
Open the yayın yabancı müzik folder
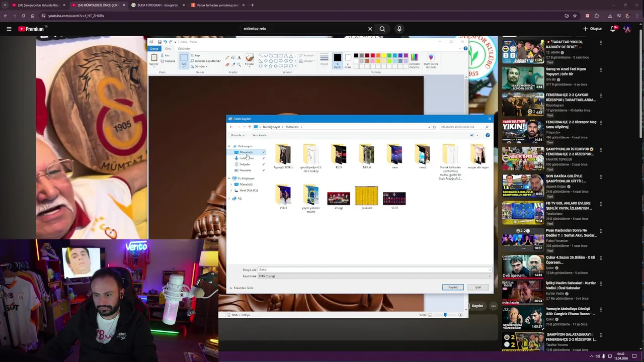tap(311, 199)
